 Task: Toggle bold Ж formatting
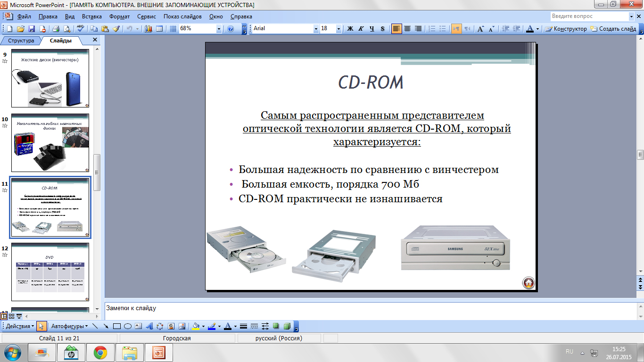click(x=350, y=29)
